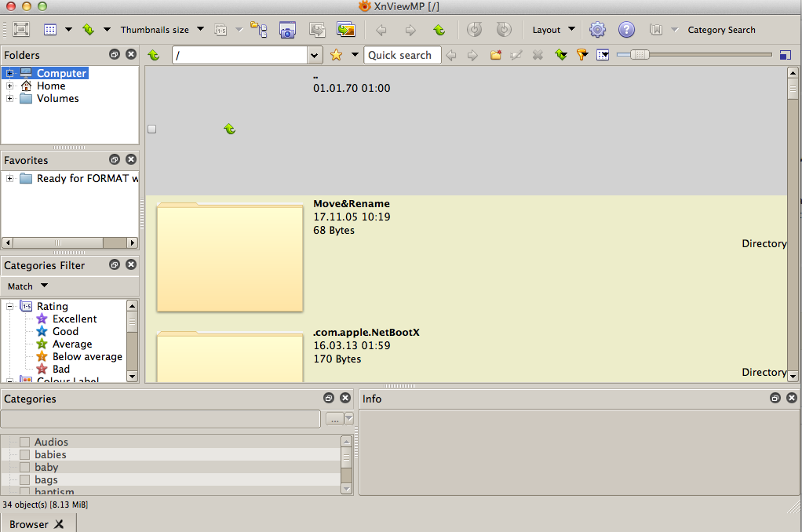The image size is (802, 532).
Task: Click the favorites star icon
Action: 336,55
